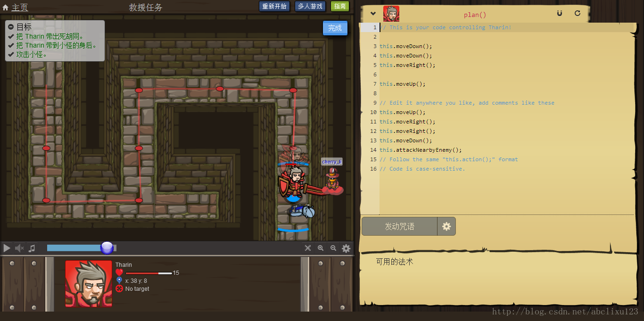
Task: Cast spell with 发动咒语 button
Action: (x=399, y=226)
